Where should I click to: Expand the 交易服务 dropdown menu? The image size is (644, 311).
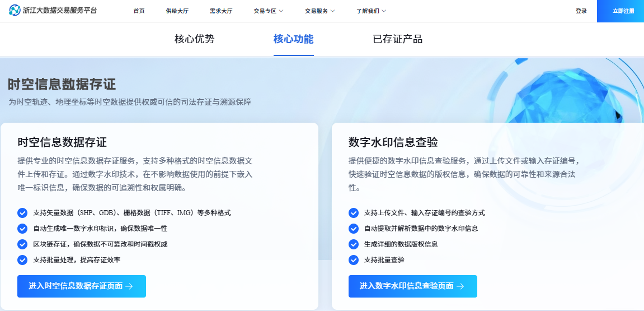point(320,11)
